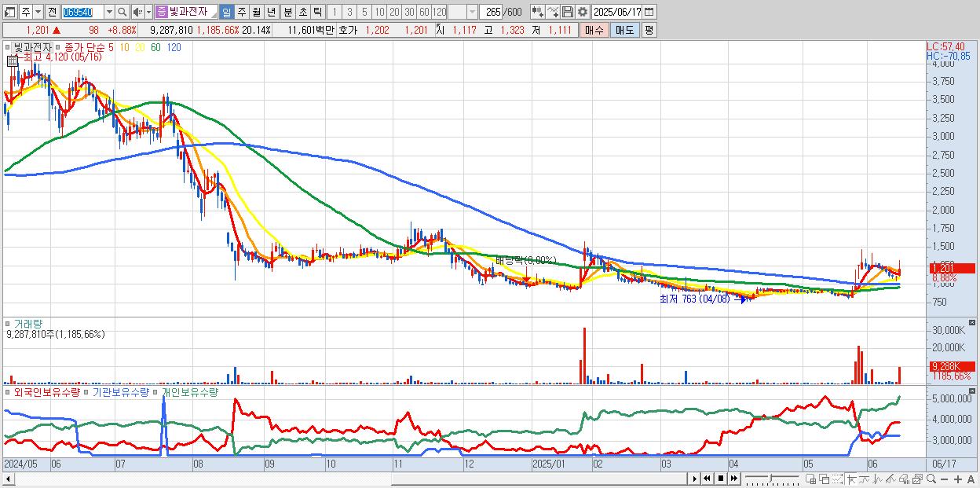Viewport: 980px width, 488px height.
Task: Click the overlapping windows icon in bottom toolbar
Action: 825,479
